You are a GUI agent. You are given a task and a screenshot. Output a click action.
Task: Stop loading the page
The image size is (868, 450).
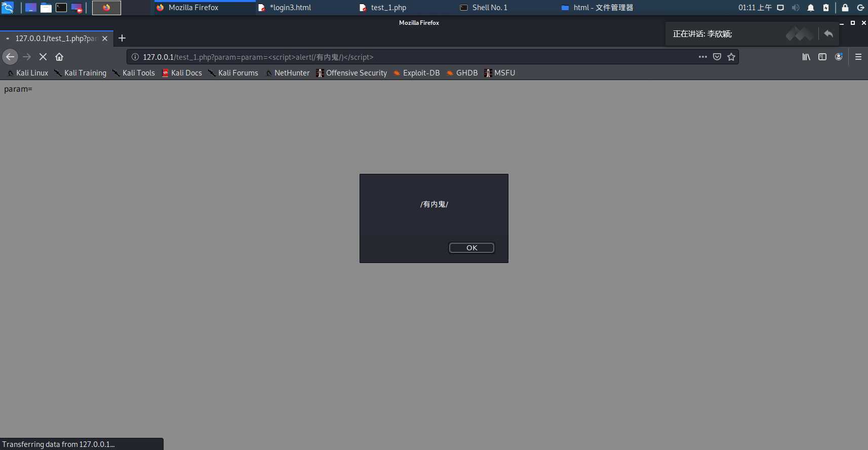tap(43, 57)
